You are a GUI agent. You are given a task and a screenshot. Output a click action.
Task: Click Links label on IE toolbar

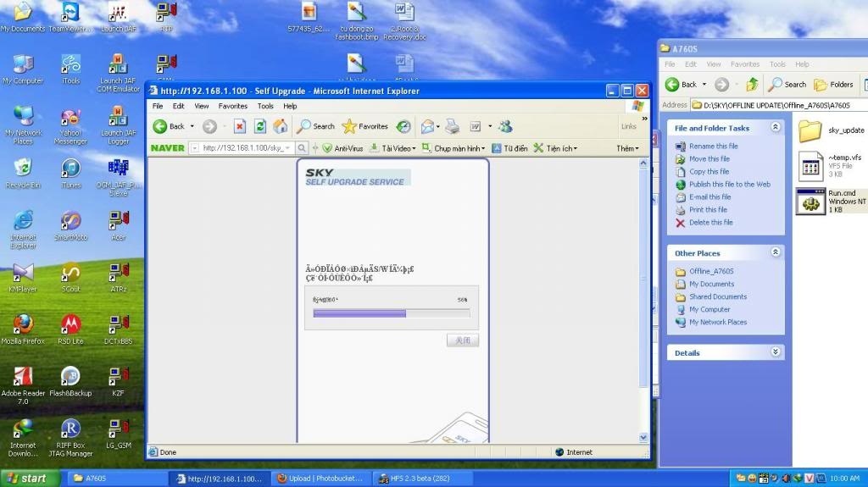[x=629, y=127]
